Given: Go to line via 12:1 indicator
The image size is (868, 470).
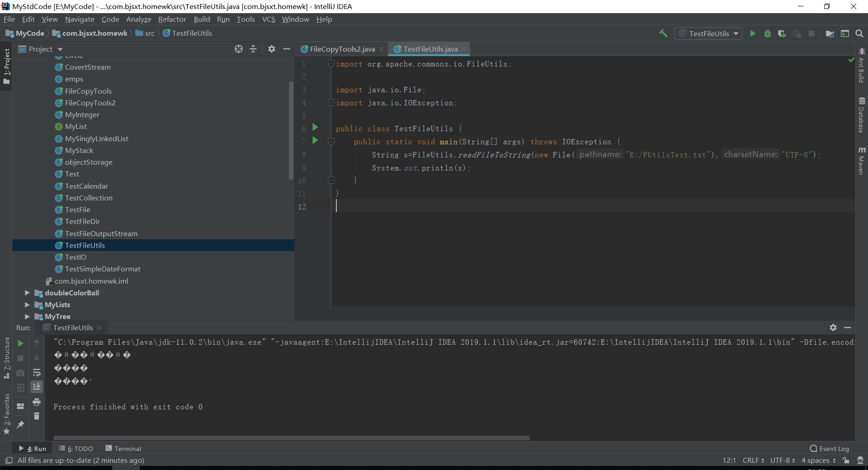Looking at the screenshot, I should pos(729,461).
